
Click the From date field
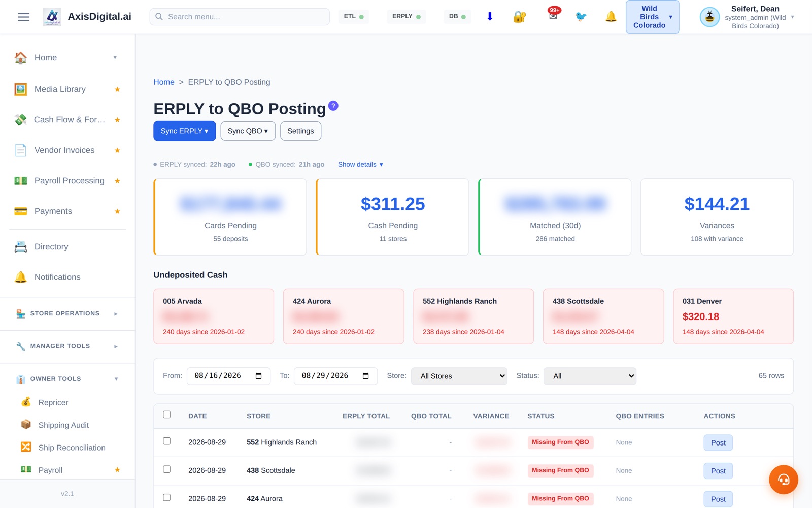pyautogui.click(x=228, y=376)
